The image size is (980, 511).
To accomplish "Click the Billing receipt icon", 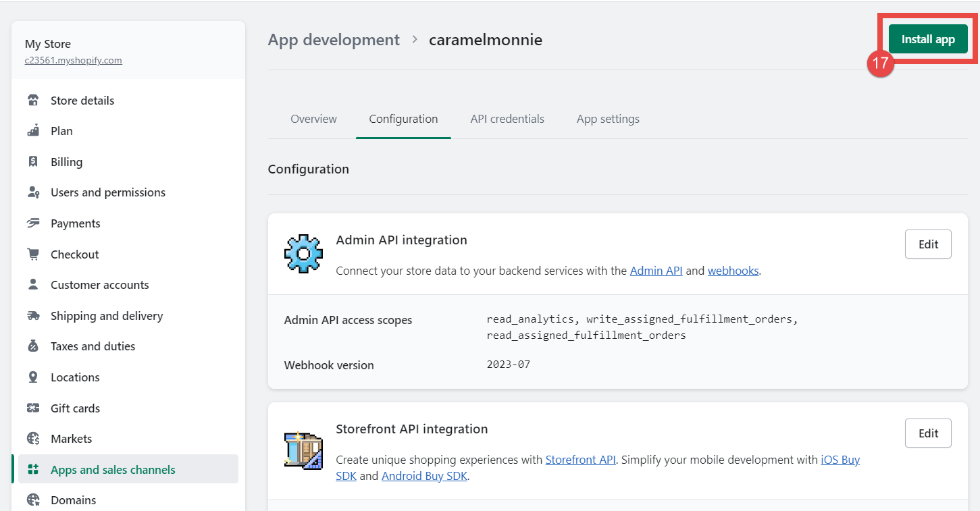I will click(33, 162).
